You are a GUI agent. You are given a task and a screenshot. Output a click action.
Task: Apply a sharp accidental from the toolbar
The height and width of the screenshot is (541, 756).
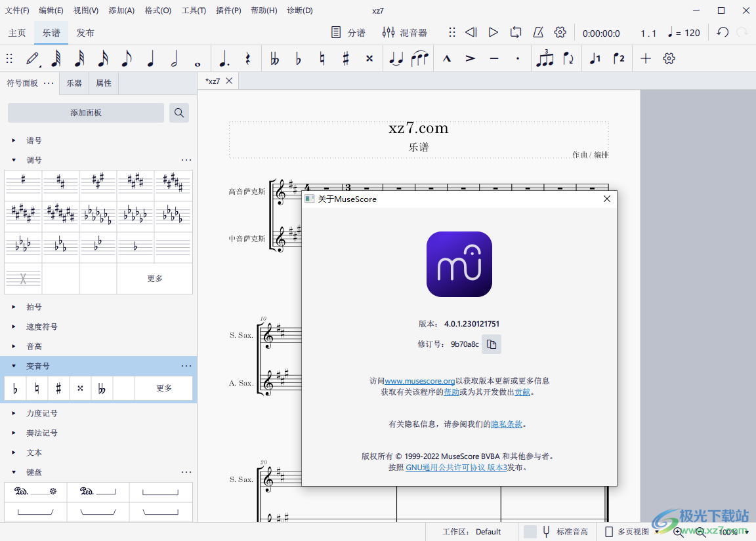point(346,58)
